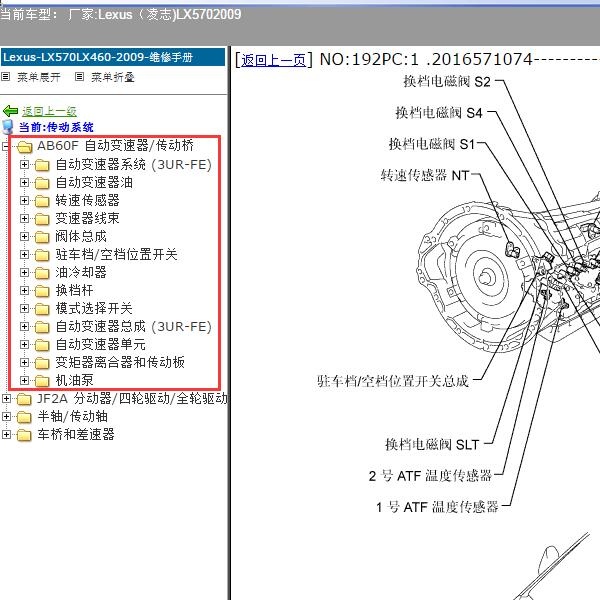Click the 换档电磁阀 S2 diagram label
The width and height of the screenshot is (600, 600).
point(447,82)
